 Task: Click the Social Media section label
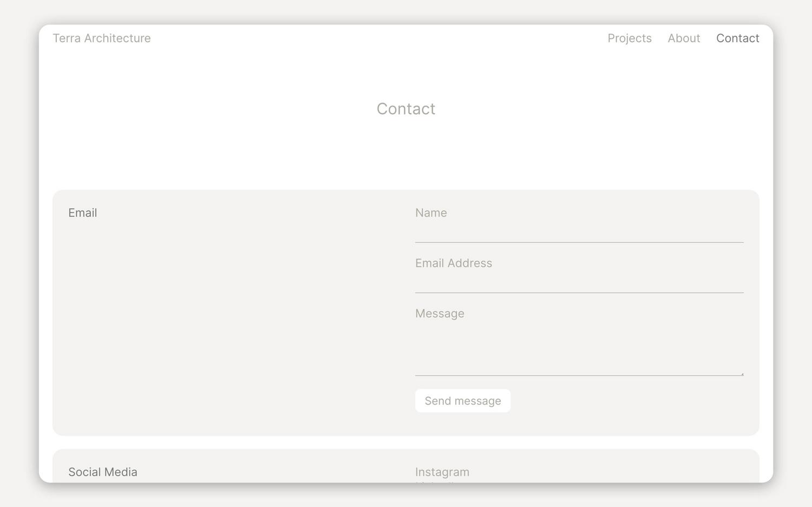point(103,471)
